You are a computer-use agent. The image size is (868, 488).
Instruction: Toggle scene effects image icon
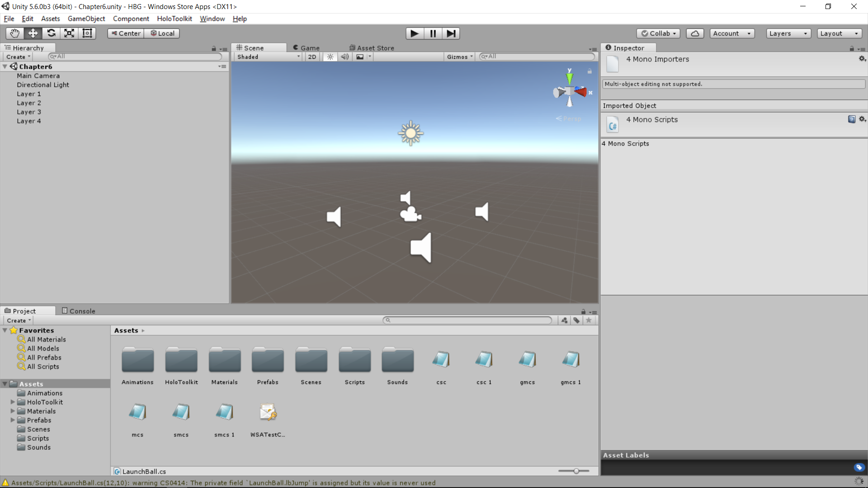pos(360,57)
